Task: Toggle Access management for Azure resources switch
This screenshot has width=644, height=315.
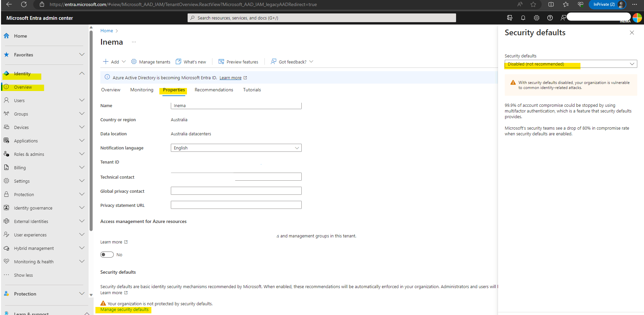Action: point(107,255)
